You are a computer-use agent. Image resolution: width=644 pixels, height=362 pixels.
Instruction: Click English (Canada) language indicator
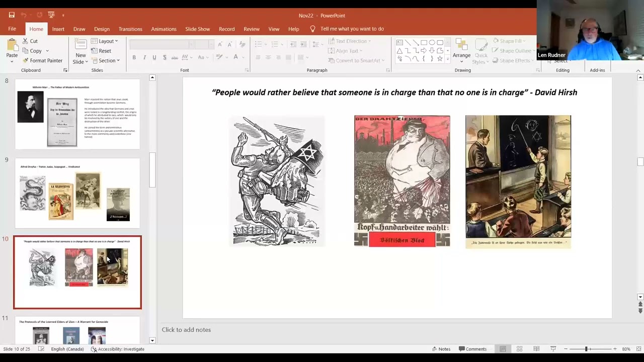(67, 349)
